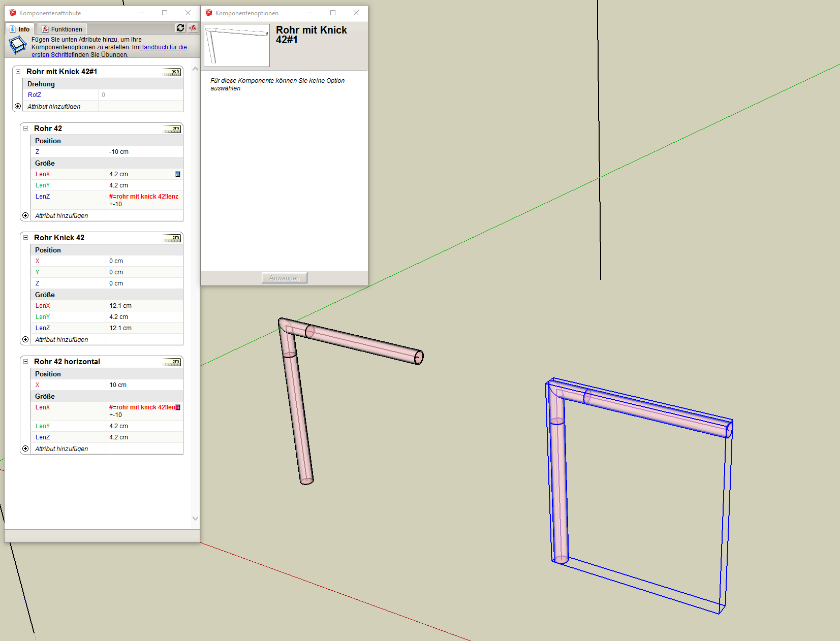840x641 pixels.
Task: Toggle formula view with the =fx icon
Action: coord(193,28)
